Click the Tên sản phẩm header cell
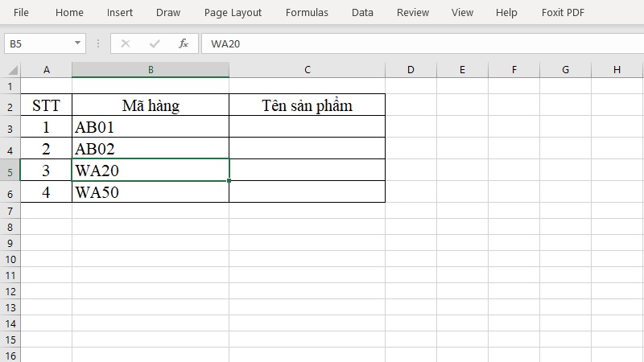Screen dimensions: 644x362 click(308, 105)
